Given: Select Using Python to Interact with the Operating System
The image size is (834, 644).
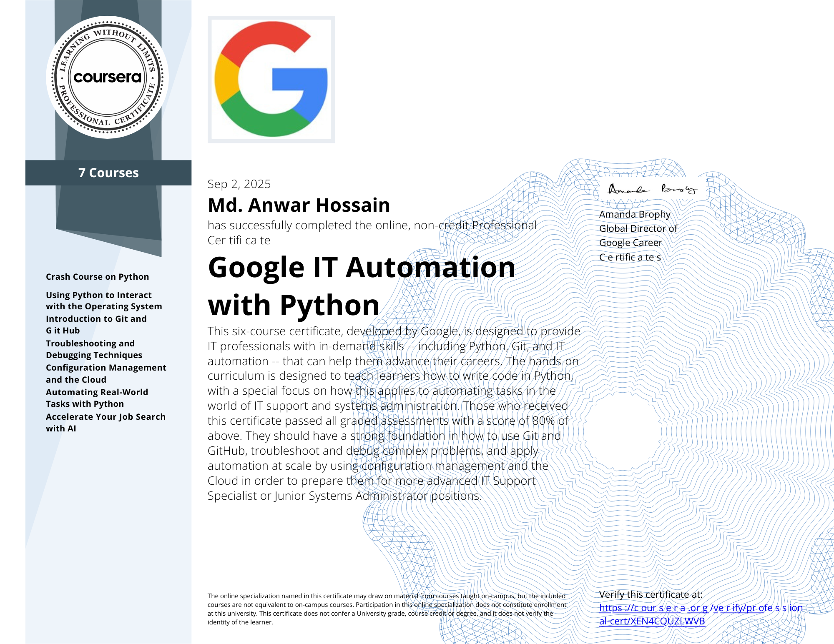Looking at the screenshot, I should pos(104,301).
